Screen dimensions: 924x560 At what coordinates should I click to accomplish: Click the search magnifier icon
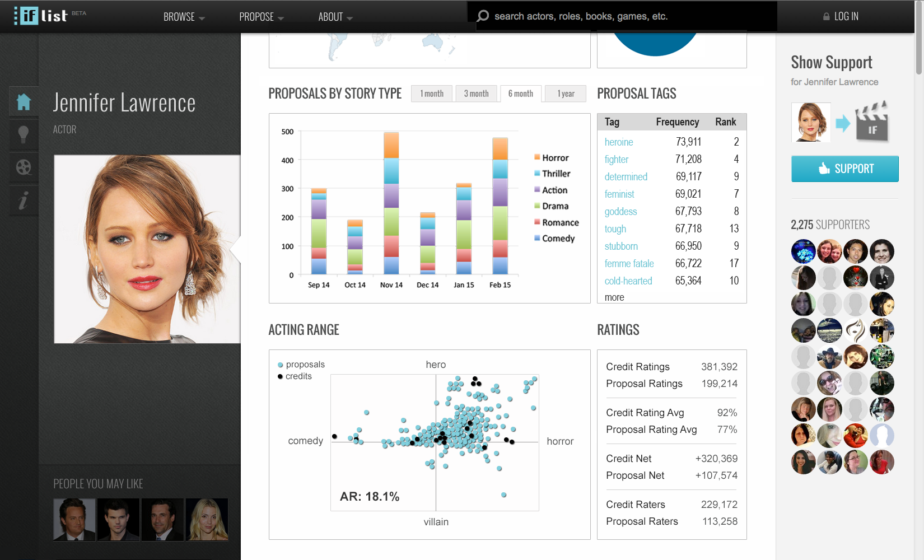[483, 16]
